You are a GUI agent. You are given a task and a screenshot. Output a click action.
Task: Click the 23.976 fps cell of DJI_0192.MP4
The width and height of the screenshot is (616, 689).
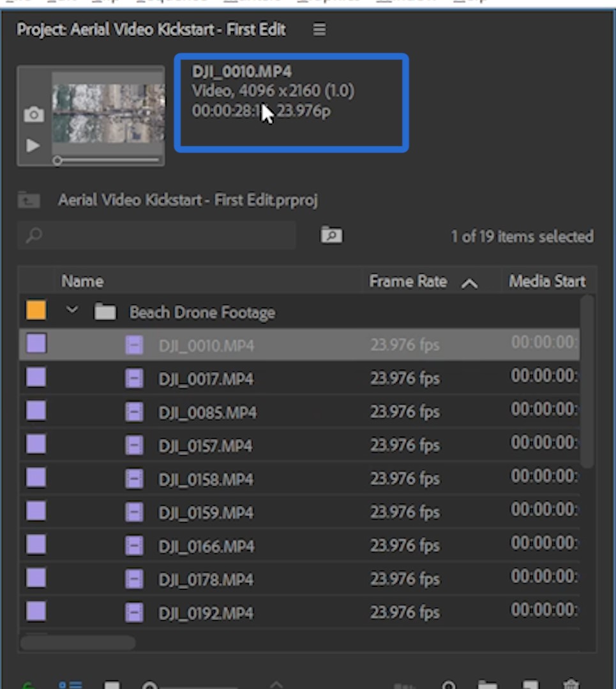405,612
